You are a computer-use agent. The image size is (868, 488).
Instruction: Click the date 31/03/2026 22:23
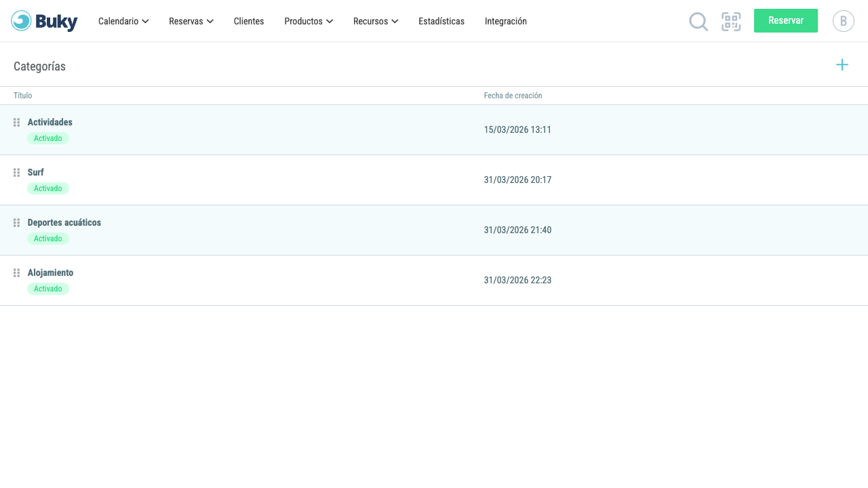518,280
